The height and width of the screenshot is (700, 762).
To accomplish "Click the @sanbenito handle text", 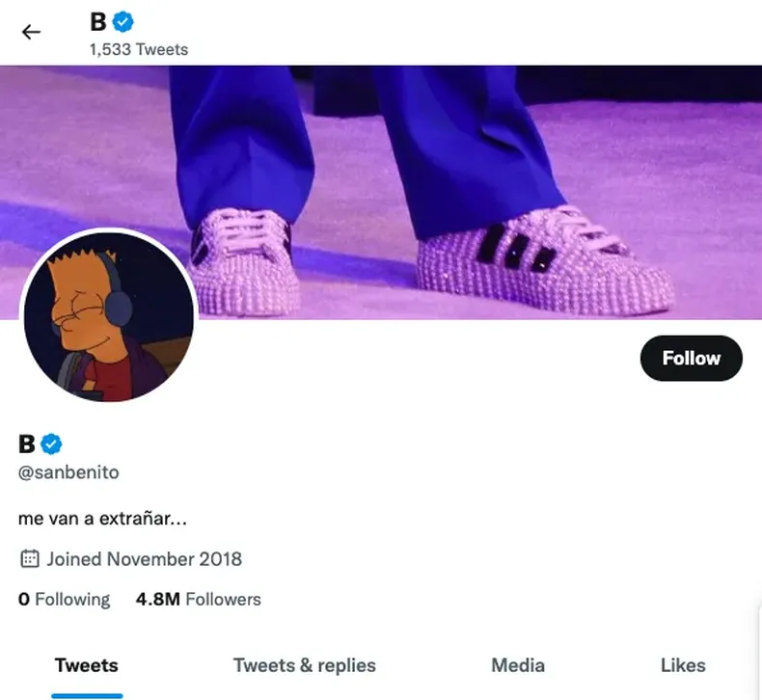I will tap(68, 472).
